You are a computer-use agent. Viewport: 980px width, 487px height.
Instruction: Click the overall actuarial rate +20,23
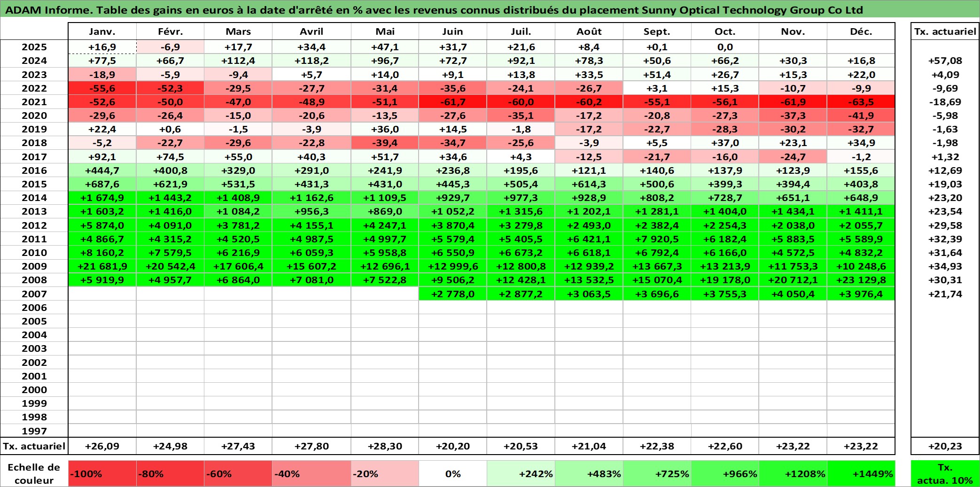(945, 446)
